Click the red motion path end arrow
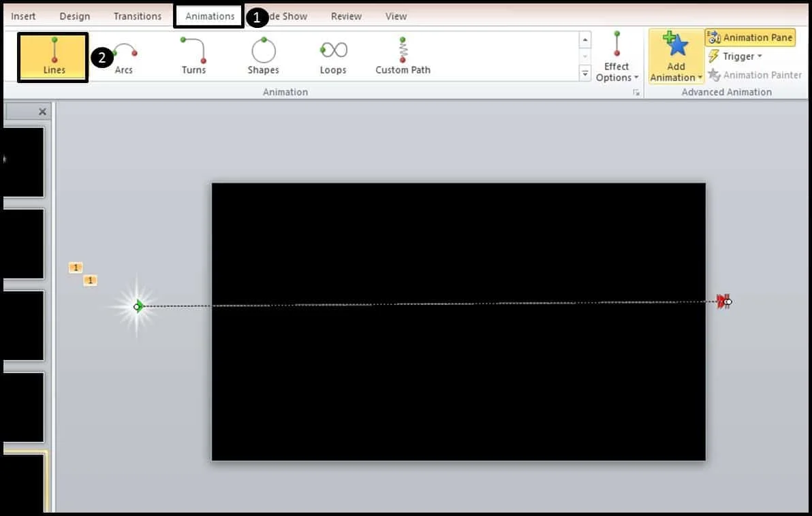 pos(723,302)
